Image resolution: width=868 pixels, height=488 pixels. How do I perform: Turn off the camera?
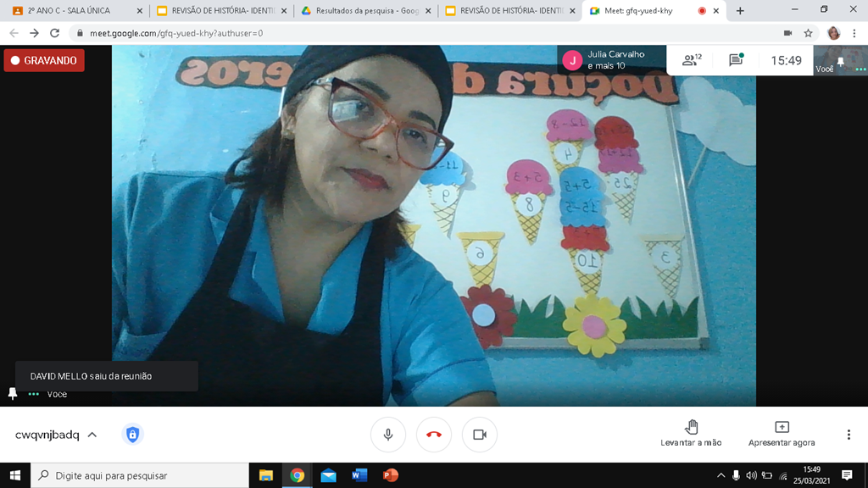480,435
